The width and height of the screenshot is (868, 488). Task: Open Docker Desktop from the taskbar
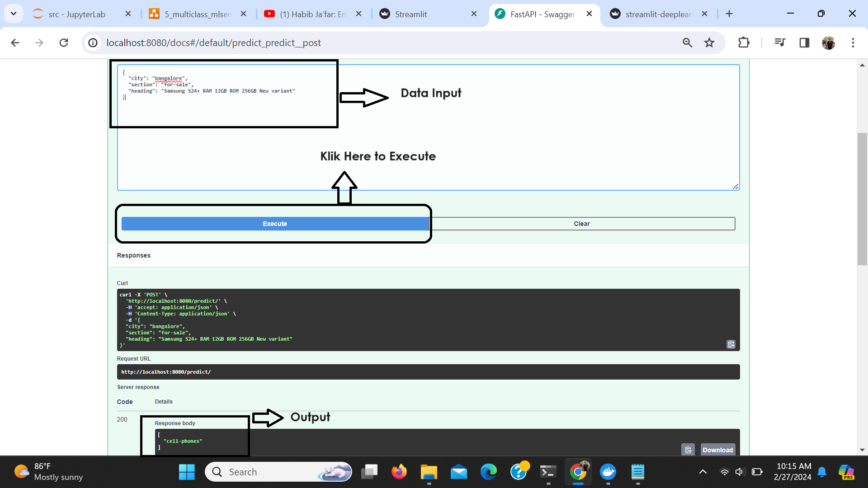click(x=608, y=472)
